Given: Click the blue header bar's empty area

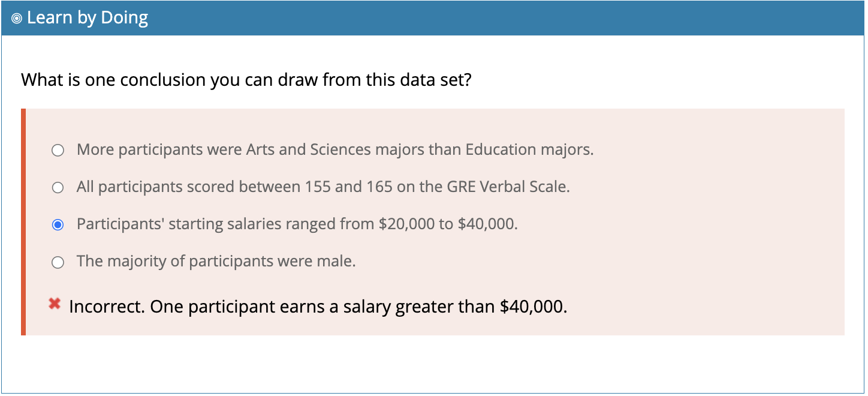Looking at the screenshot, I should click(x=504, y=18).
